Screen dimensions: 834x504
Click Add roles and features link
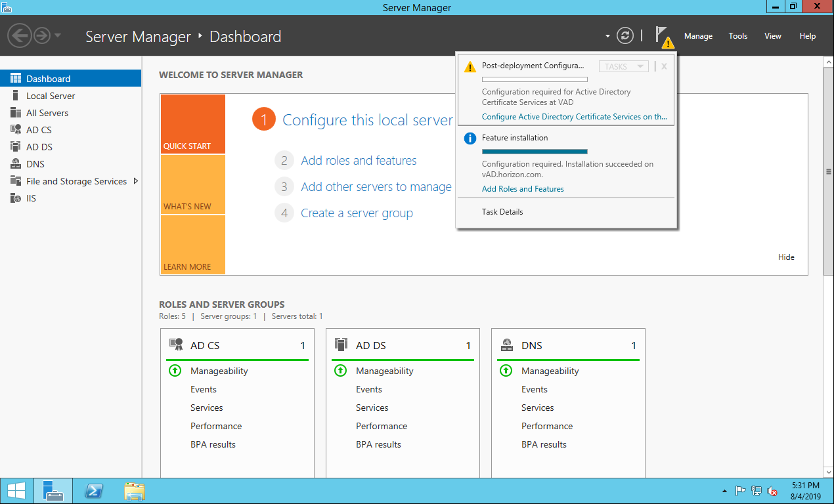click(359, 161)
